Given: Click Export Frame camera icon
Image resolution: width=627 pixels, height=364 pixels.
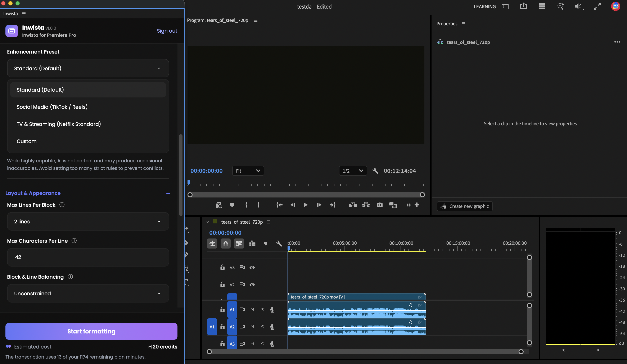Looking at the screenshot, I should (x=379, y=205).
